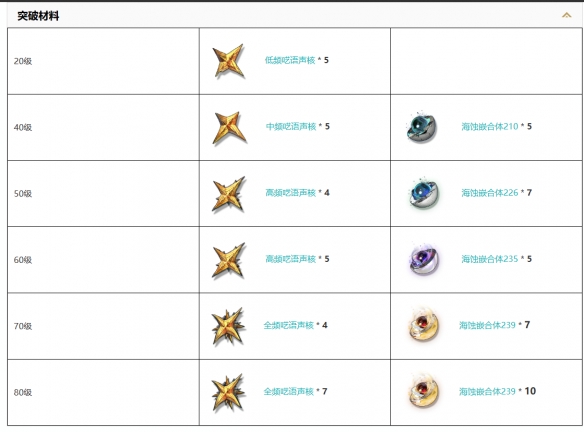
Task: Click the purple 海蚀嵌合体235 orb icon
Action: [424, 260]
